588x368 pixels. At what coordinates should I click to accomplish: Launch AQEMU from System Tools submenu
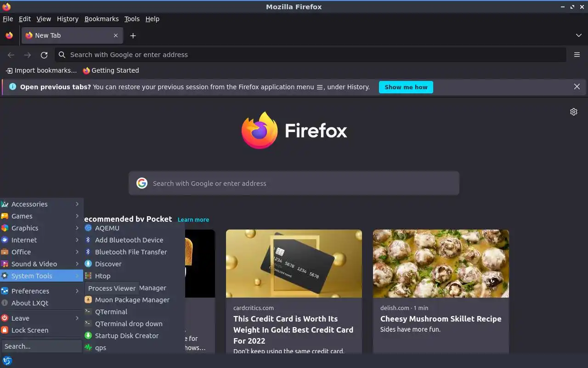tap(134, 228)
